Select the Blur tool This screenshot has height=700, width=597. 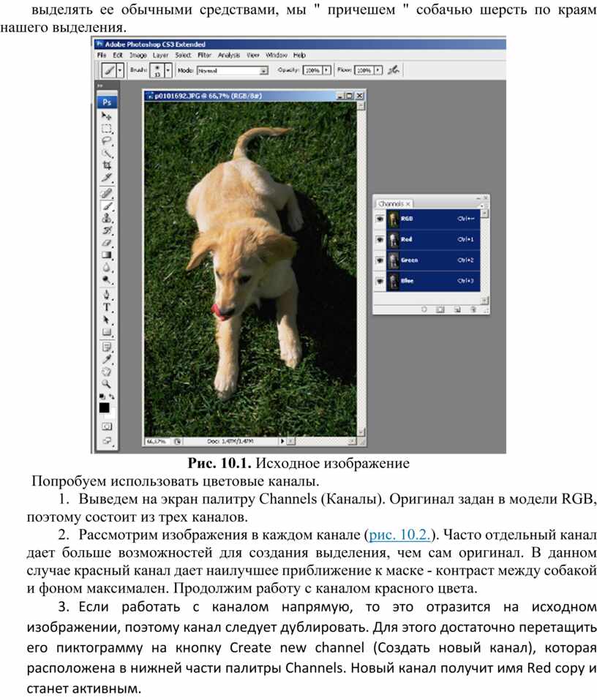106,268
